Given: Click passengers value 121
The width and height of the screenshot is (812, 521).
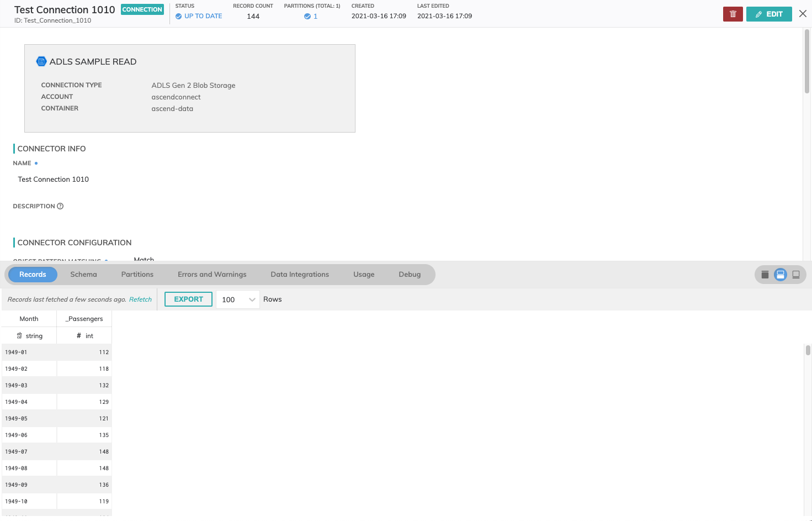Looking at the screenshot, I should click(104, 418).
